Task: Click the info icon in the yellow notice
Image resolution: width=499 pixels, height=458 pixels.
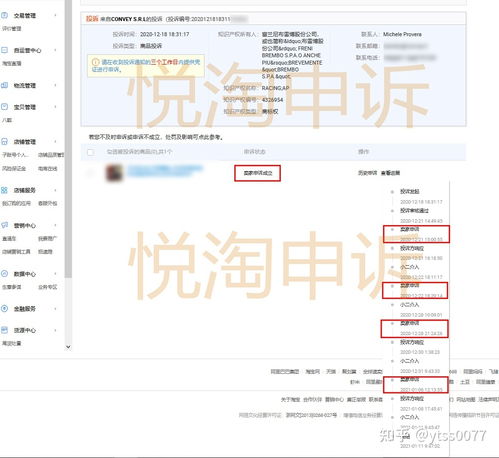Action: point(95,62)
